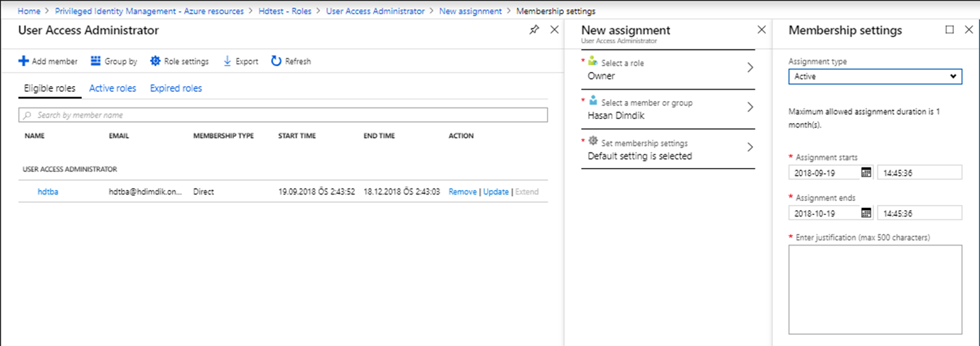This screenshot has width=980, height=346.
Task: Open Hdtest - Roles breadcrumb
Action: click(284, 11)
